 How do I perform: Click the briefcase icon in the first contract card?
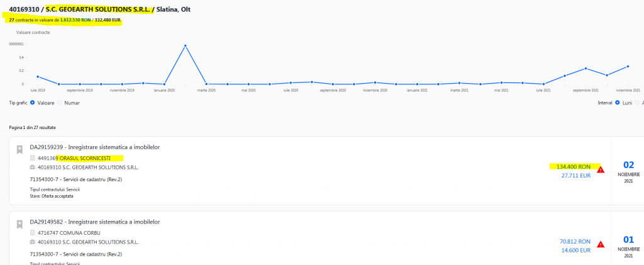(x=33, y=167)
